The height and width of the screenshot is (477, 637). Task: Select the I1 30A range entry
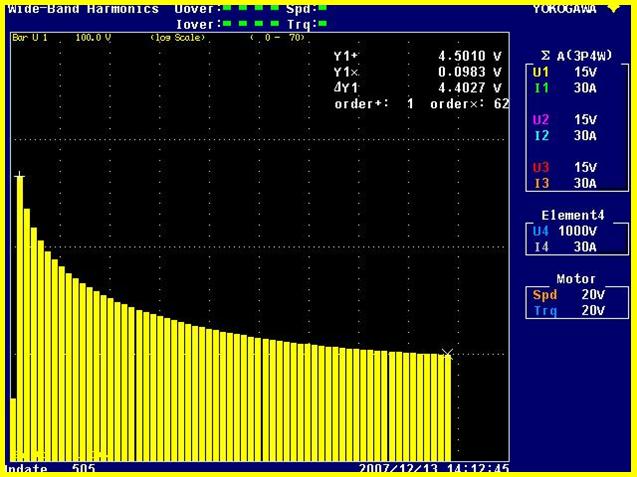(x=565, y=88)
